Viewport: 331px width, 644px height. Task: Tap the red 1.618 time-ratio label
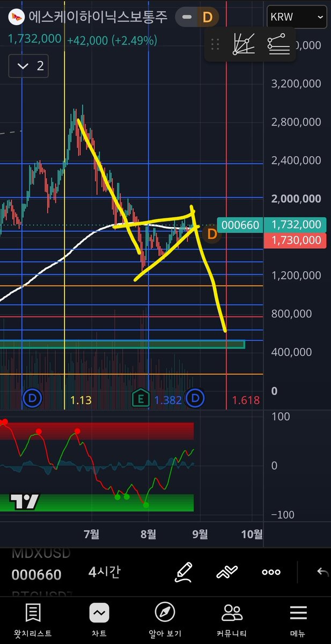[246, 400]
